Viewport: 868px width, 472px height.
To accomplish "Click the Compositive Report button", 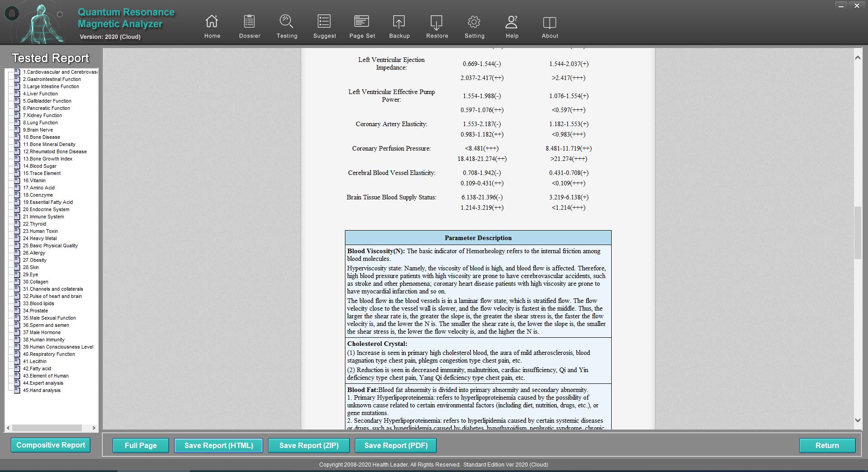I will click(51, 445).
